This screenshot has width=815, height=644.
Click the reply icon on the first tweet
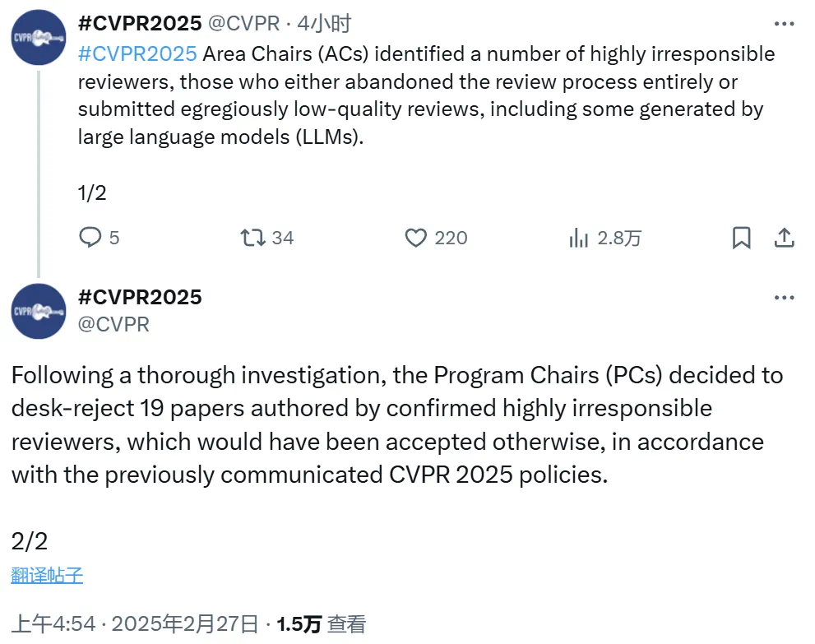click(90, 238)
